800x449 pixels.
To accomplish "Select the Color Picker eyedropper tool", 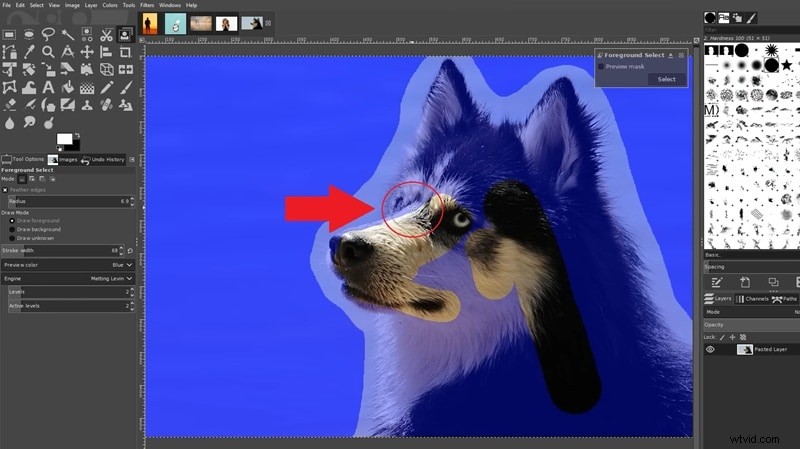I will tap(29, 52).
